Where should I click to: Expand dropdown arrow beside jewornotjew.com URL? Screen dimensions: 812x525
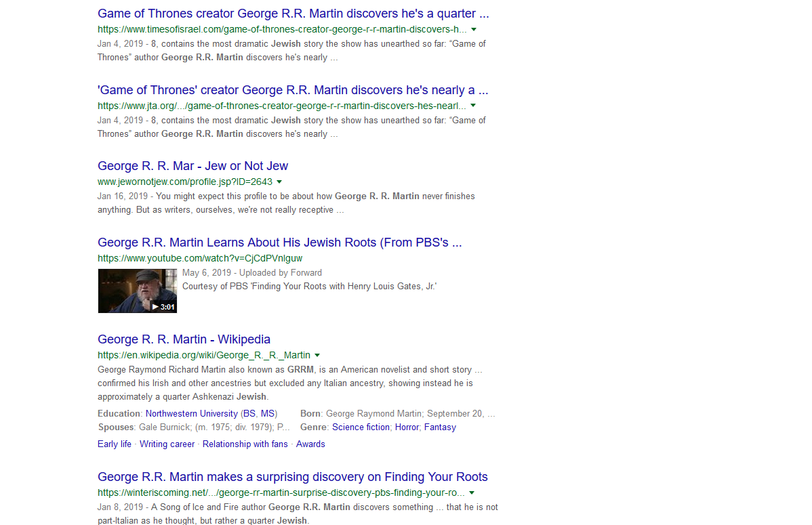tap(279, 182)
